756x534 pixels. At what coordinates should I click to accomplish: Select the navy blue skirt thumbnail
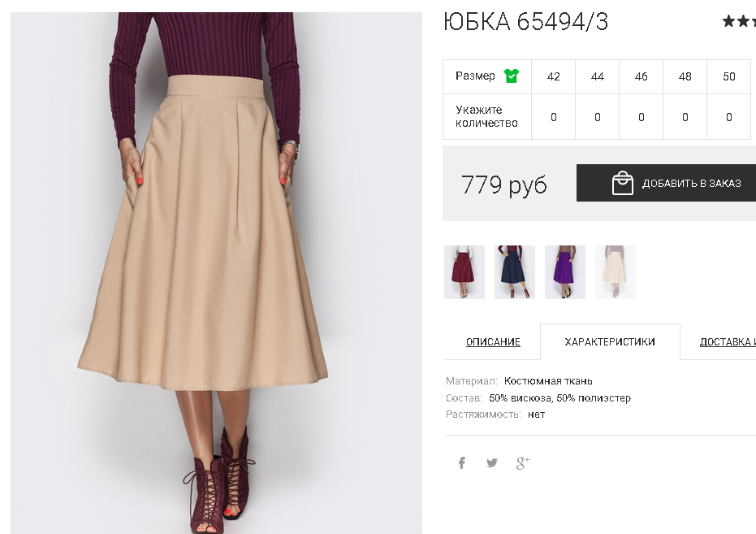click(515, 272)
